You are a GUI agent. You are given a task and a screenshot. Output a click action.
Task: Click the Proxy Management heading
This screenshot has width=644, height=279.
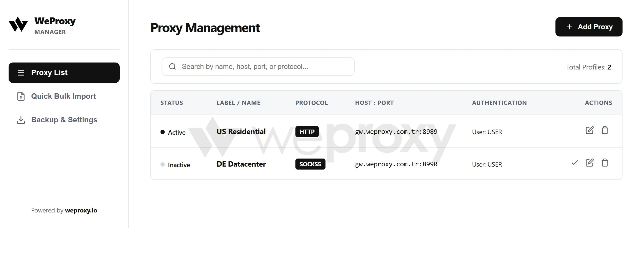[x=205, y=28]
